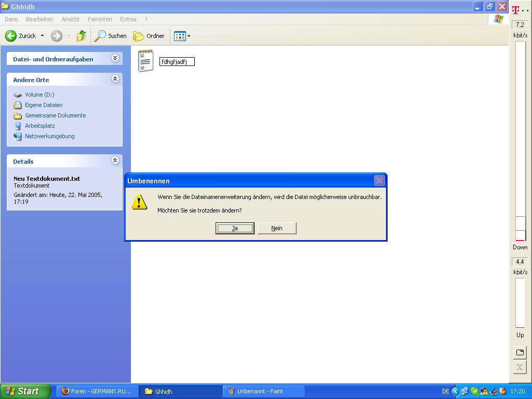Click the green shield checkmark tray icon
Screen dimensions: 532x399
click(x=475, y=391)
